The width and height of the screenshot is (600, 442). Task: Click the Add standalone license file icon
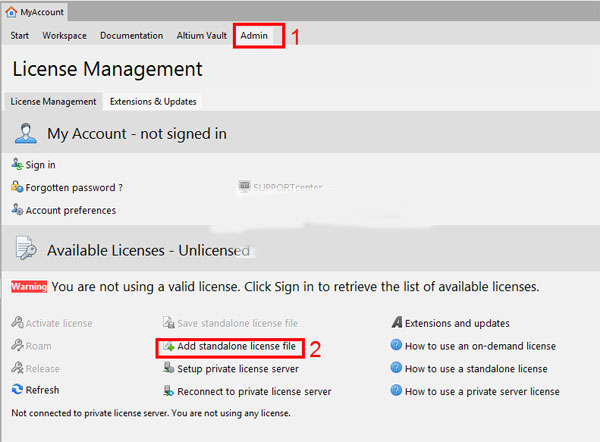pos(169,346)
